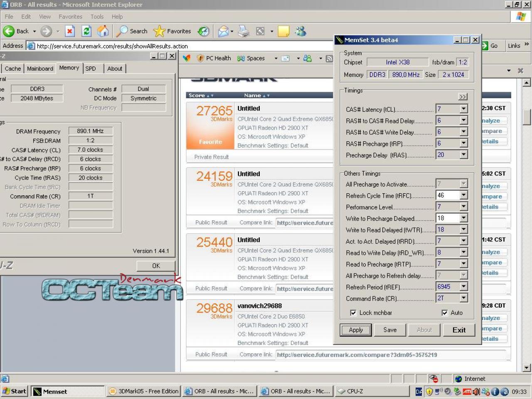Image resolution: width=532 pixels, height=399 pixels.
Task: Open the Windows Messenger toolbar icon
Action: pos(300,31)
